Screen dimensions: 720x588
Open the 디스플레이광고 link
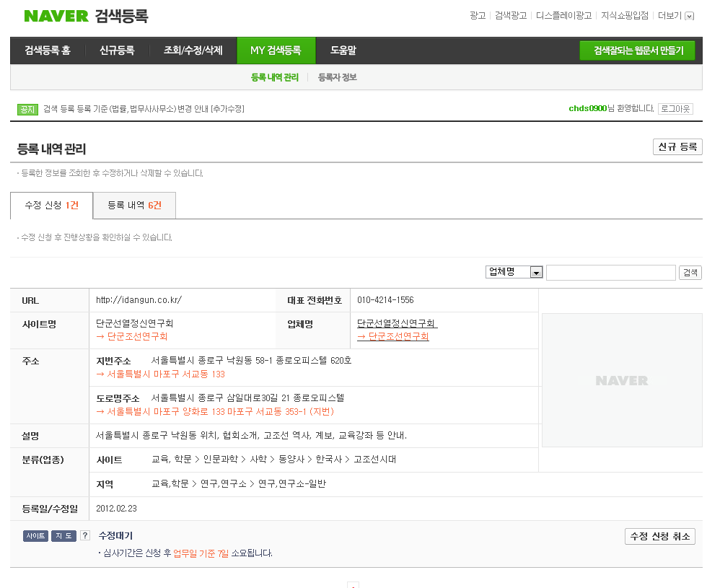[x=564, y=16]
